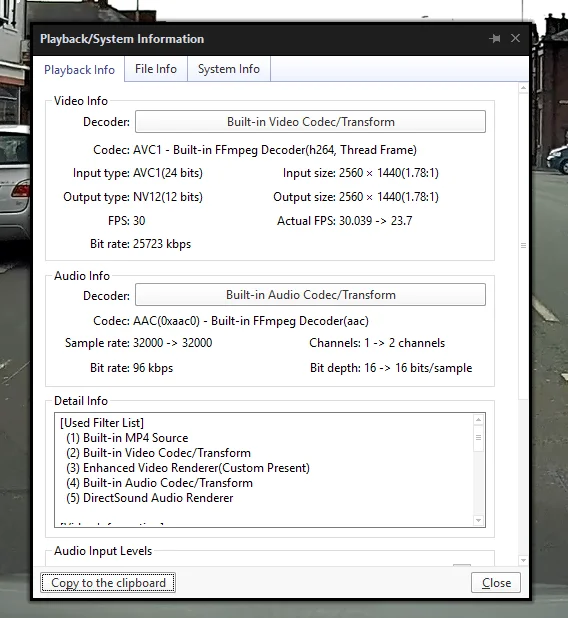Click the main panel scrollbar thumb grip
The width and height of the screenshot is (568, 618).
point(523,246)
